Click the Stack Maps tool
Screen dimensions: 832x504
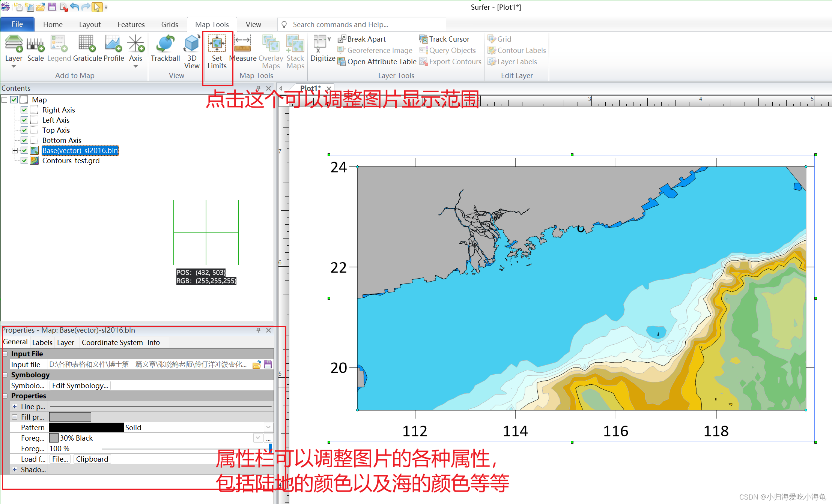295,49
